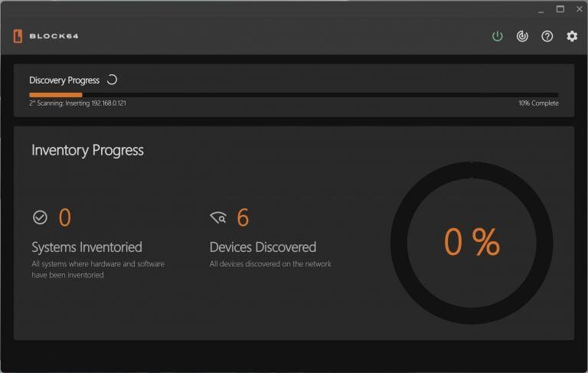The height and width of the screenshot is (373, 588).
Task: Close the Block64 window
Action: [x=578, y=9]
